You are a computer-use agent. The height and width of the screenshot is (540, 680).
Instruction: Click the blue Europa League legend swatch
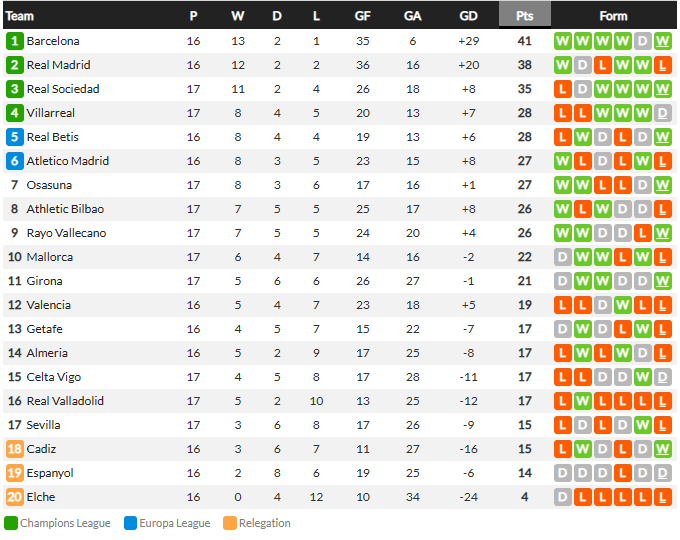coord(131,523)
